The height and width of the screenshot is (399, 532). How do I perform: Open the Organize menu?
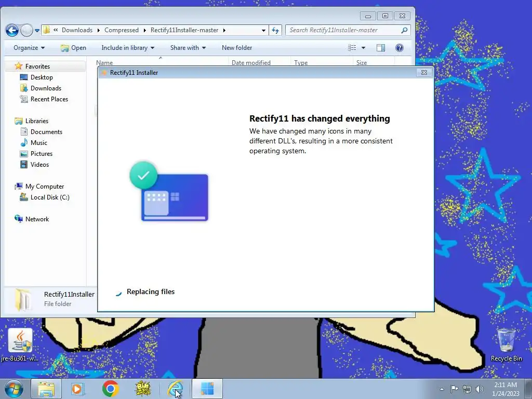pos(29,48)
